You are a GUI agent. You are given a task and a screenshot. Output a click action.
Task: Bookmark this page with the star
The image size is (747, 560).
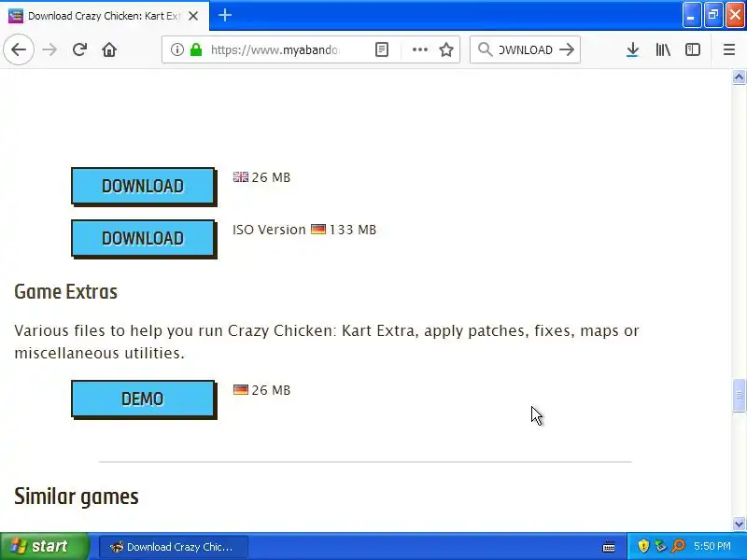[446, 49]
